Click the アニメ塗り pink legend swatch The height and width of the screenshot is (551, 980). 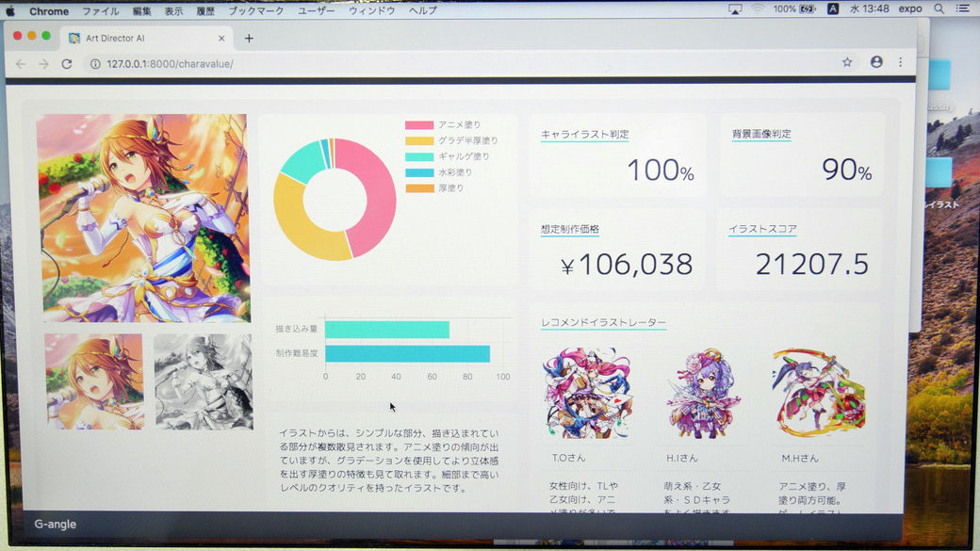(x=418, y=125)
